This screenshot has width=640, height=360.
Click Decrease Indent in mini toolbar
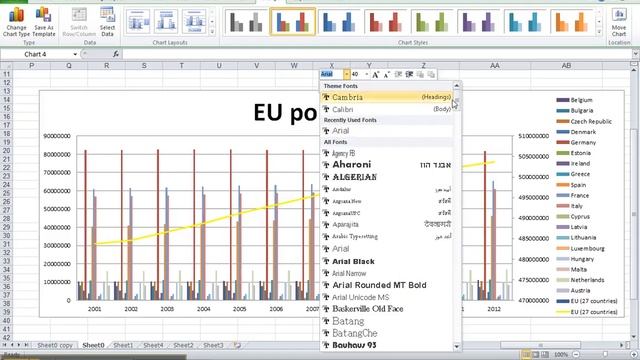pyautogui.click(x=398, y=74)
